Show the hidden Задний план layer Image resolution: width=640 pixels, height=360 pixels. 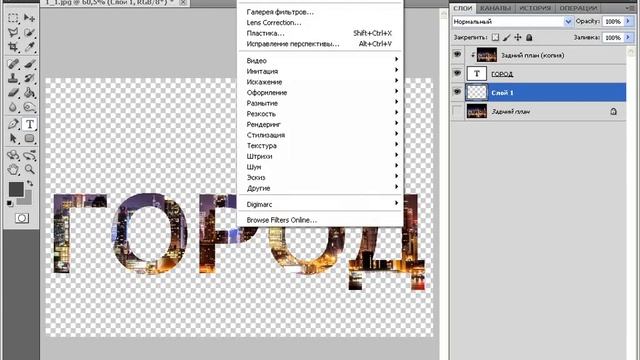pyautogui.click(x=457, y=111)
